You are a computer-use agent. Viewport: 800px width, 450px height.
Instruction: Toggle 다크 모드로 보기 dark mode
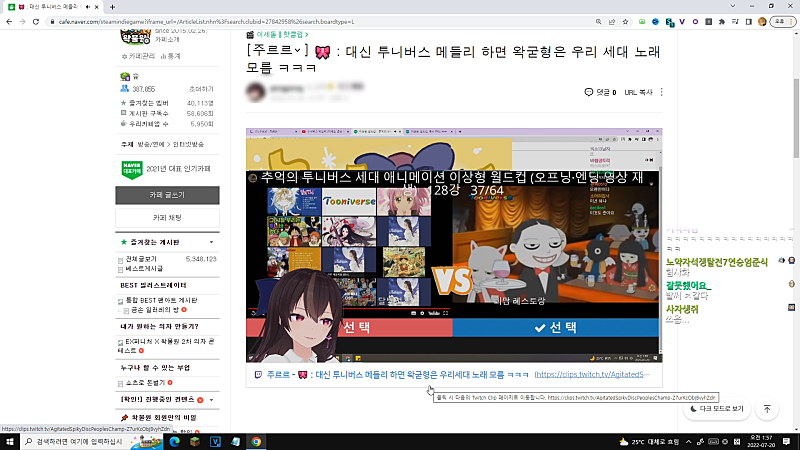pos(716,409)
